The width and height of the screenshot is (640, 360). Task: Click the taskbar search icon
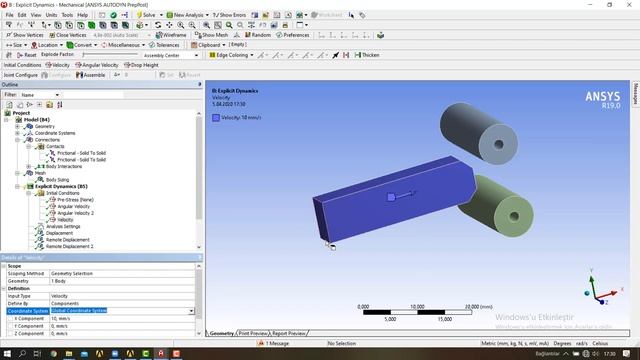[22, 353]
